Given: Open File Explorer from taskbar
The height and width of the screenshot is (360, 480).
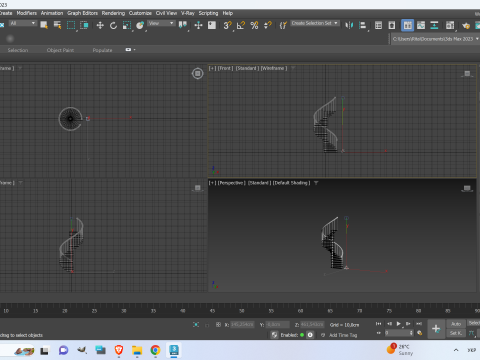Looking at the screenshot, I should click(x=137, y=350).
